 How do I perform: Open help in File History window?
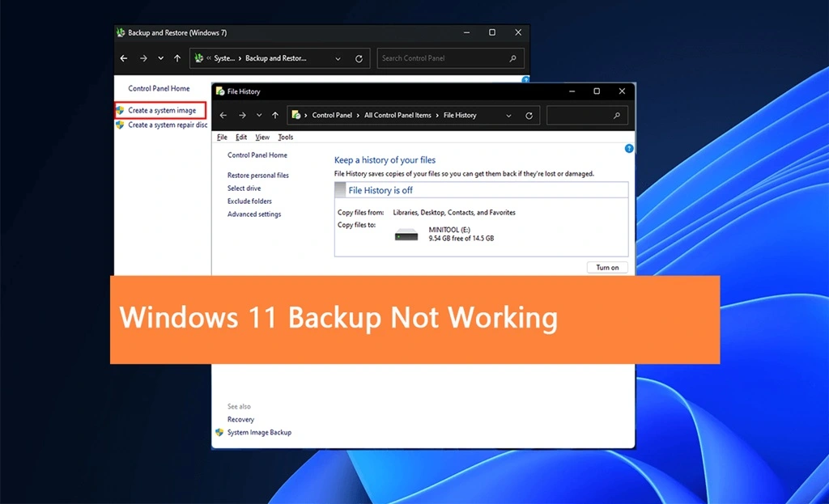628,149
